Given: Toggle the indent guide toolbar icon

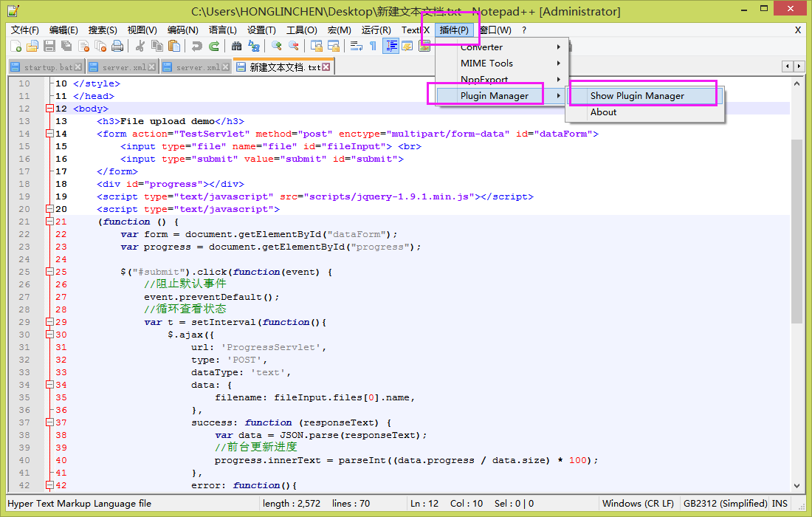Looking at the screenshot, I should [390, 47].
